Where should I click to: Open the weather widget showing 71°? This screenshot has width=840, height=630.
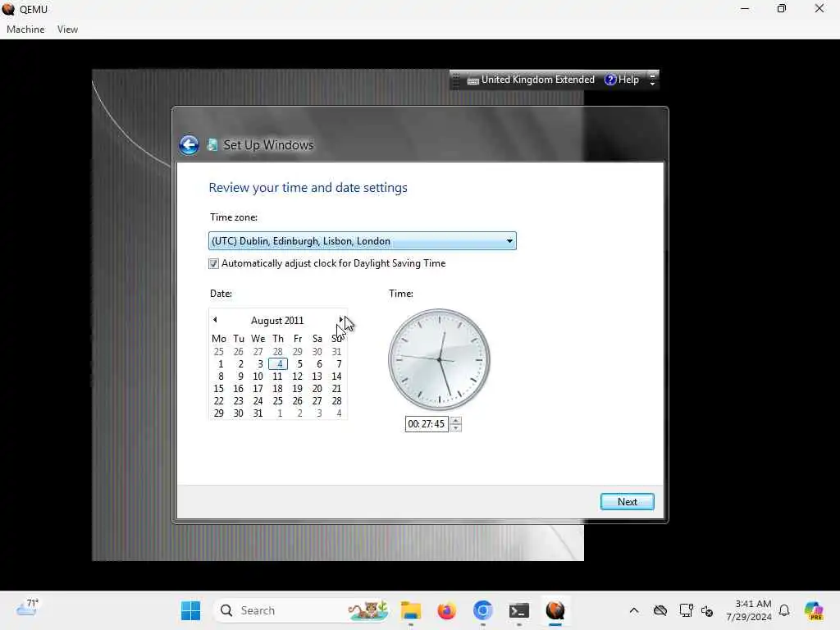pyautogui.click(x=27, y=609)
